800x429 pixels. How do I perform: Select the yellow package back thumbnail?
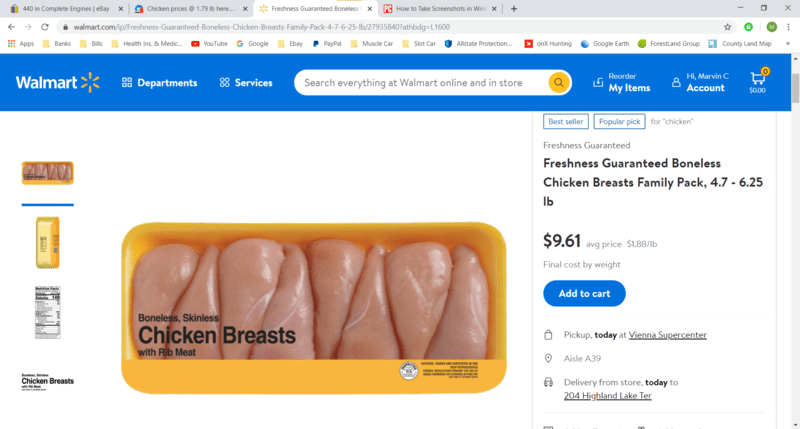pyautogui.click(x=48, y=242)
